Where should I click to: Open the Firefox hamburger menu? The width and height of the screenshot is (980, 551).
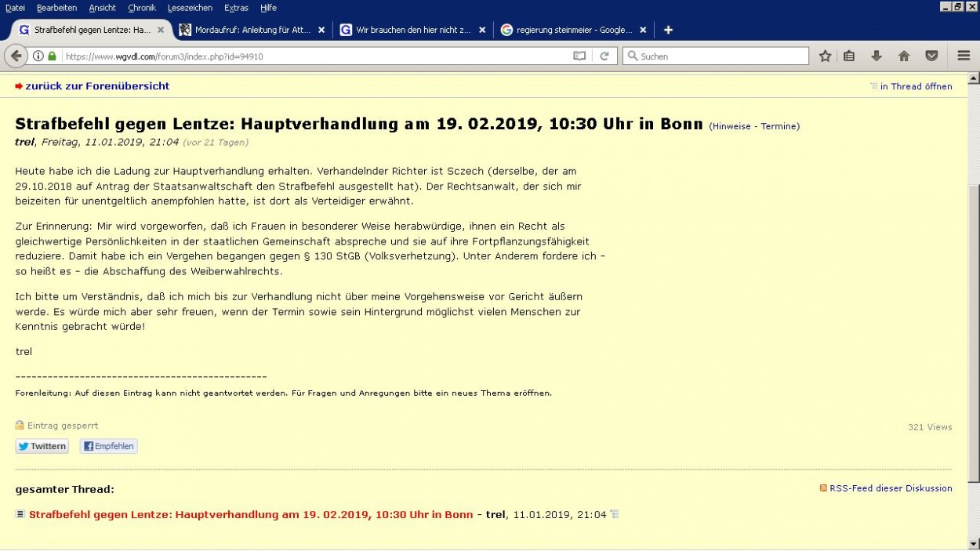(x=962, y=56)
